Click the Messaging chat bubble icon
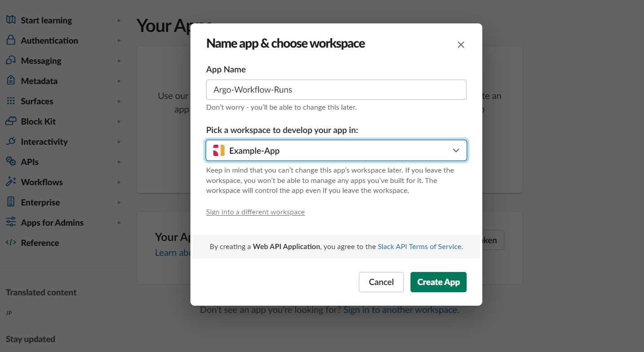Screen dimensions: 644x352 tap(11, 61)
